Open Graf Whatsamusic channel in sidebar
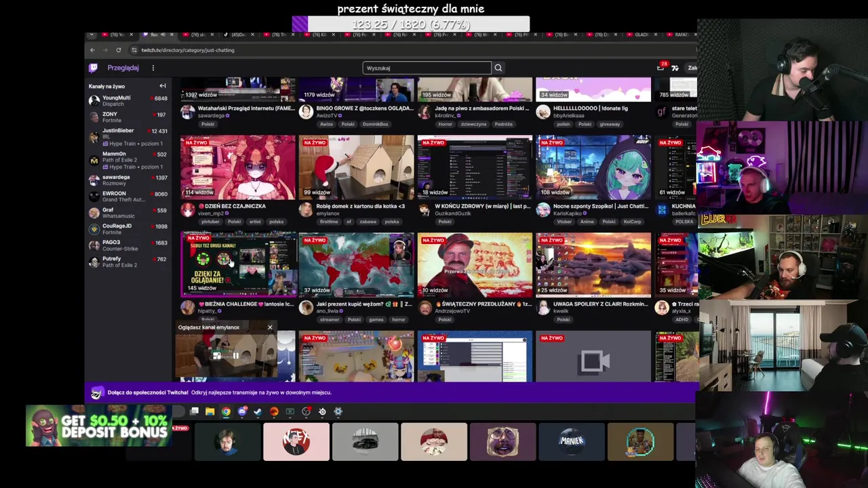The height and width of the screenshot is (488, 868). coord(127,213)
